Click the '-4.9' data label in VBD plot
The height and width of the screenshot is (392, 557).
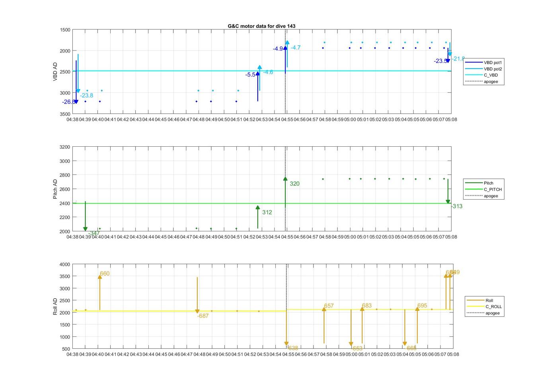pos(278,49)
